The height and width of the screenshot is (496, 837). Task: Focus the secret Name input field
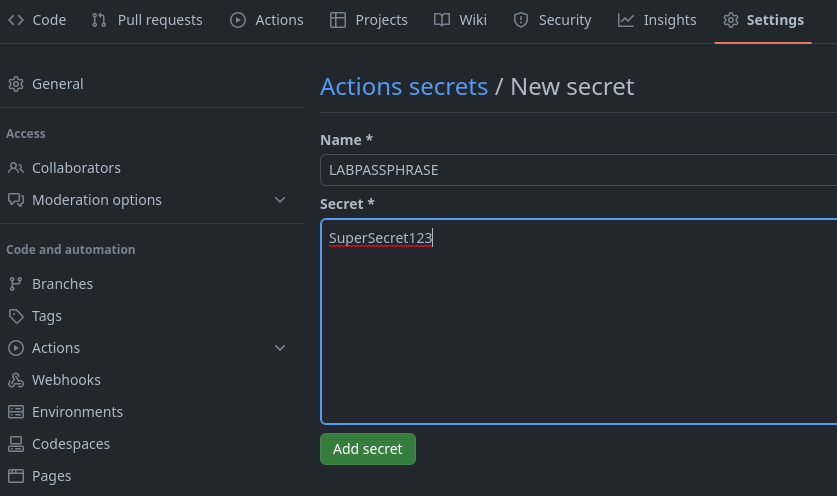tap(578, 170)
